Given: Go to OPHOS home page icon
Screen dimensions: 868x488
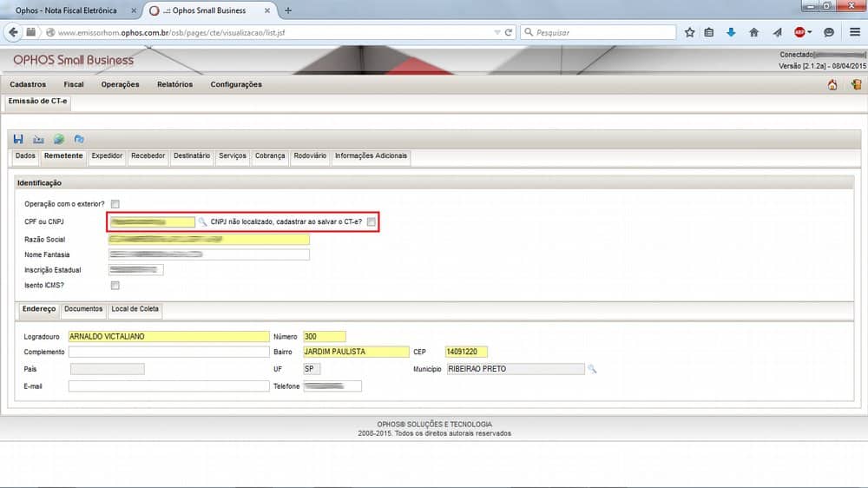Looking at the screenshot, I should 832,85.
